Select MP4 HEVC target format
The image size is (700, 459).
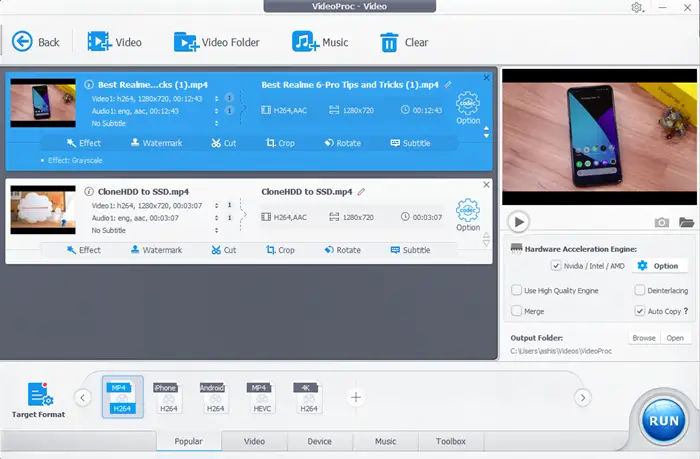pos(262,397)
